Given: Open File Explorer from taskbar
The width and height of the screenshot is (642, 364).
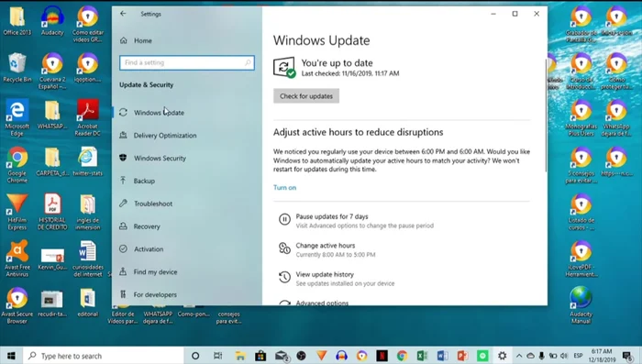Looking at the screenshot, I should coord(240,356).
